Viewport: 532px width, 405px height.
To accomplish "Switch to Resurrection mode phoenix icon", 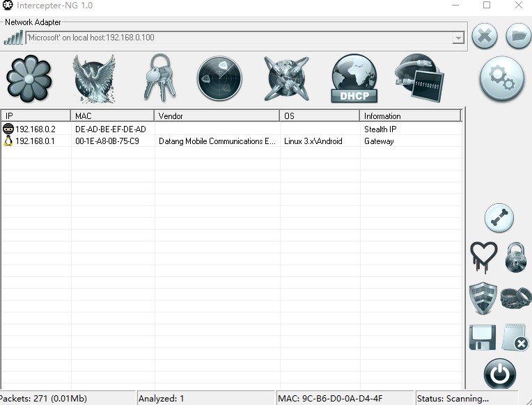I will coord(94,79).
